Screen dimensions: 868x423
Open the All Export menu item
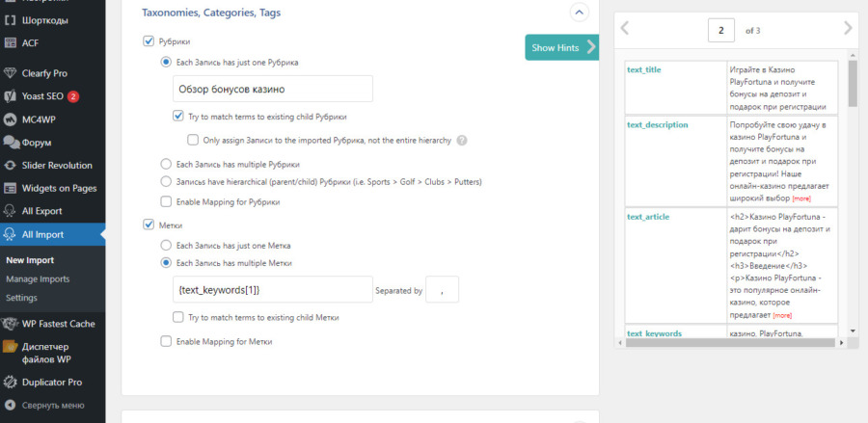click(x=42, y=211)
